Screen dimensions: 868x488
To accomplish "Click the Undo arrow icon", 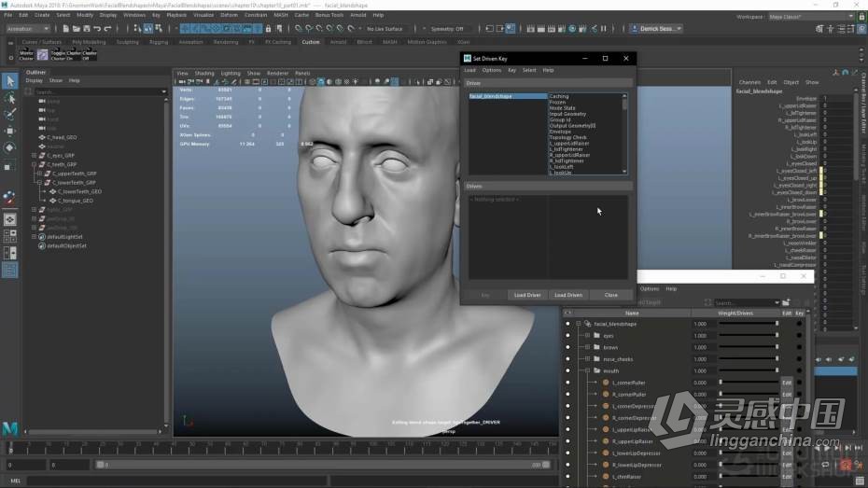I will point(97,29).
